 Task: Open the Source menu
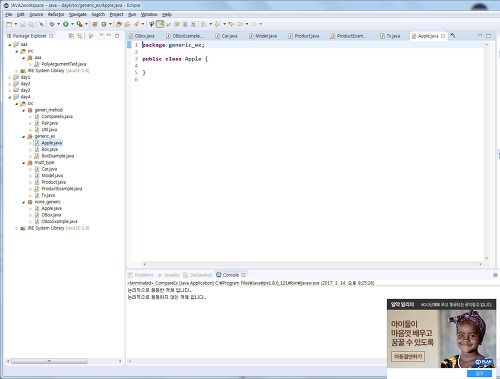pos(36,15)
